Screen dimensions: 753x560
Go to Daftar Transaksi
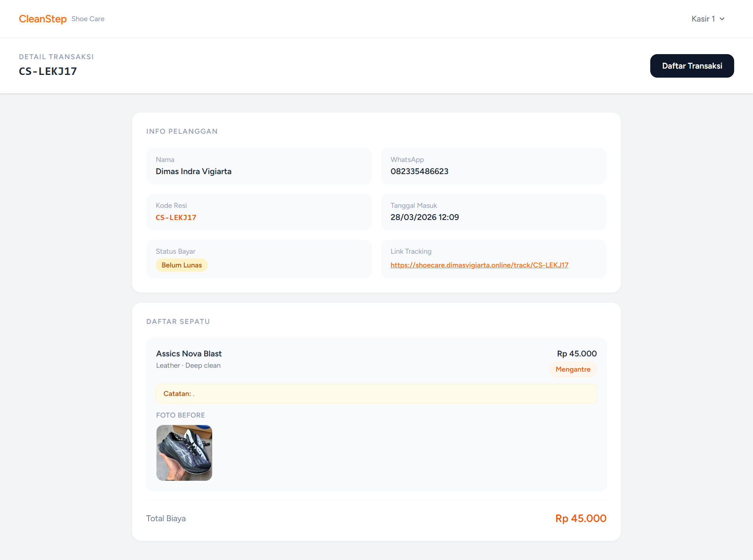(692, 66)
